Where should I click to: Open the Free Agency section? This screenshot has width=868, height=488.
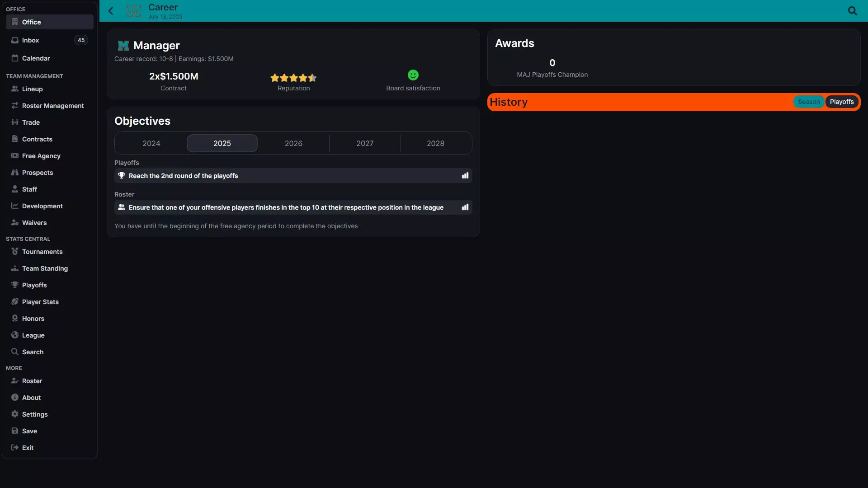41,155
